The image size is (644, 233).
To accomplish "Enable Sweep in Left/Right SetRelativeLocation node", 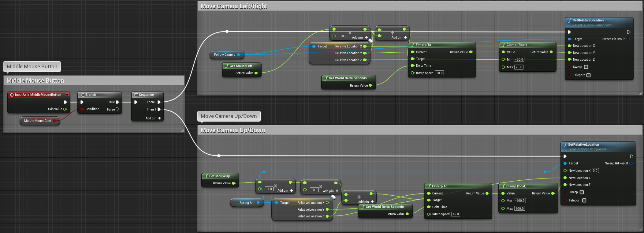I will point(586,67).
